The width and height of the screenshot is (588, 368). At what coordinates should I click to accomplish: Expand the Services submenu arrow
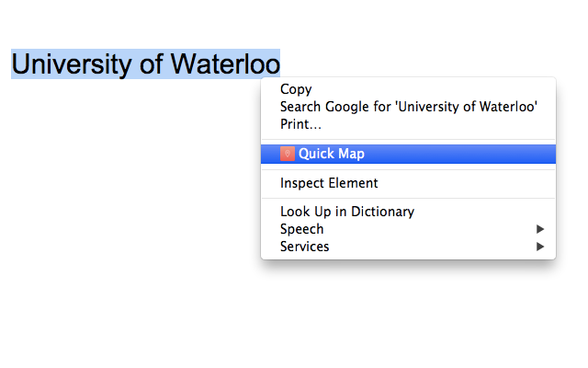point(541,247)
